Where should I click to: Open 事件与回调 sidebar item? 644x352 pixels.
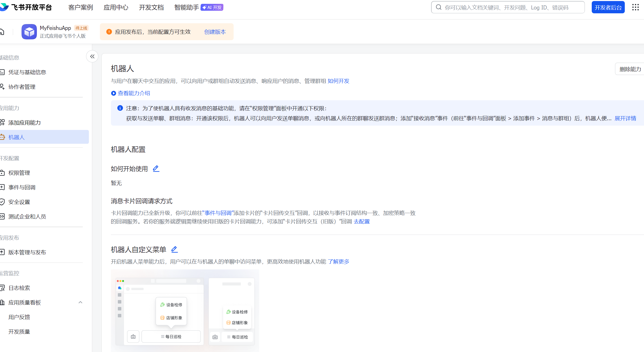pyautogui.click(x=22, y=188)
